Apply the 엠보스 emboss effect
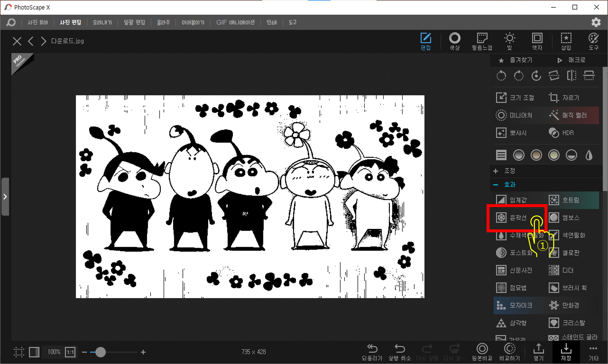Screen dimensions: 608x364 (564, 217)
